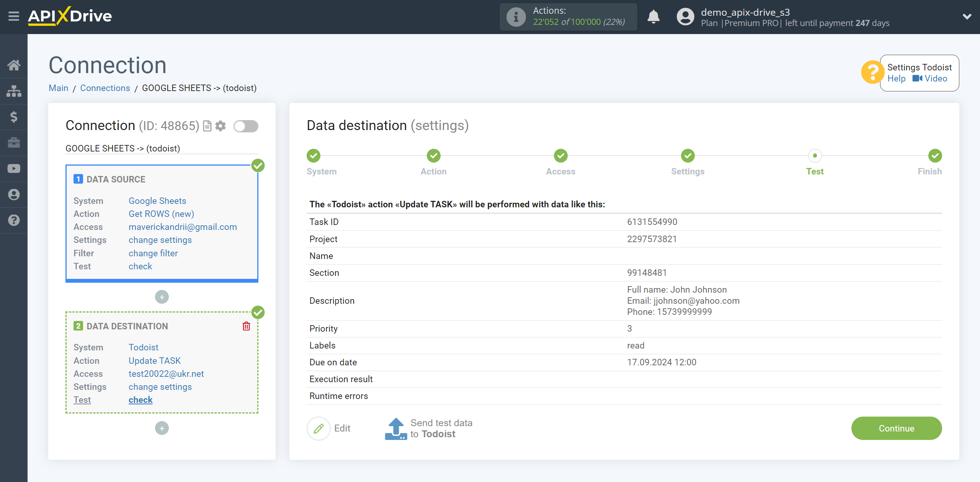
Task: Open the connections sitemap sidebar icon
Action: pyautogui.click(x=14, y=91)
